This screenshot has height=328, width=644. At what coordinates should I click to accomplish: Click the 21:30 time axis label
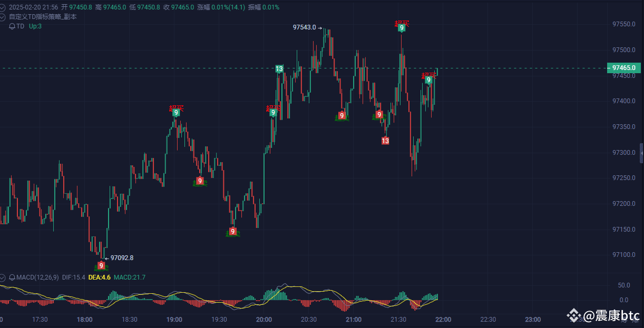click(398, 320)
